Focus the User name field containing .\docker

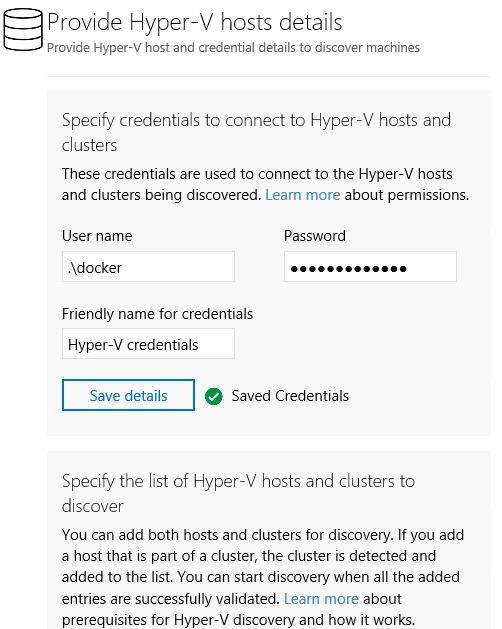point(148,267)
